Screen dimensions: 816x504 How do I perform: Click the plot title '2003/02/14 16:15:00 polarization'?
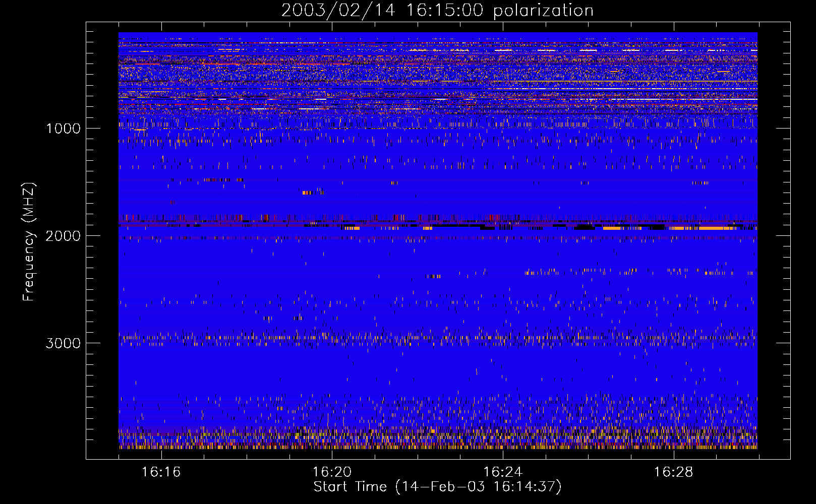click(x=437, y=11)
